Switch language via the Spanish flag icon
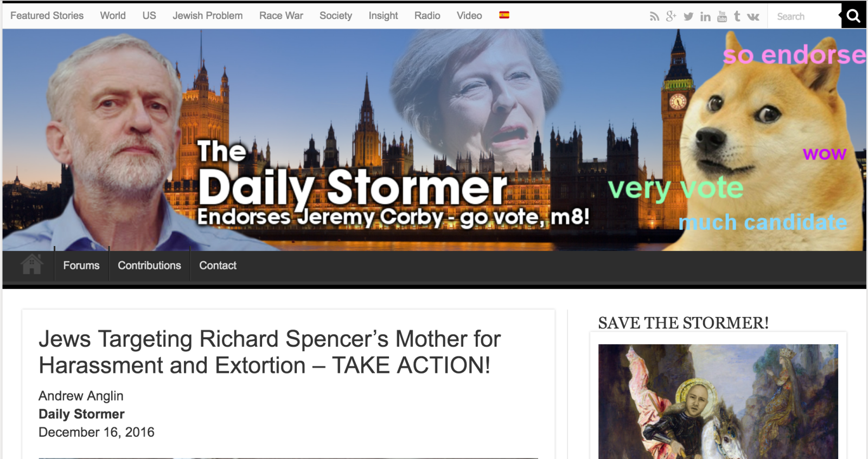The width and height of the screenshot is (868, 459). 504,15
